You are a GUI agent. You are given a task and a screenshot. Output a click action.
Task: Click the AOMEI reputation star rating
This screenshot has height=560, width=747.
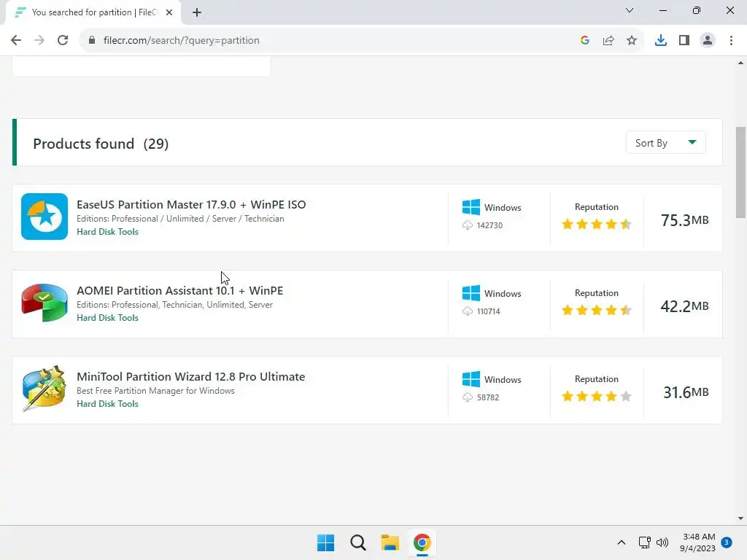tap(597, 310)
